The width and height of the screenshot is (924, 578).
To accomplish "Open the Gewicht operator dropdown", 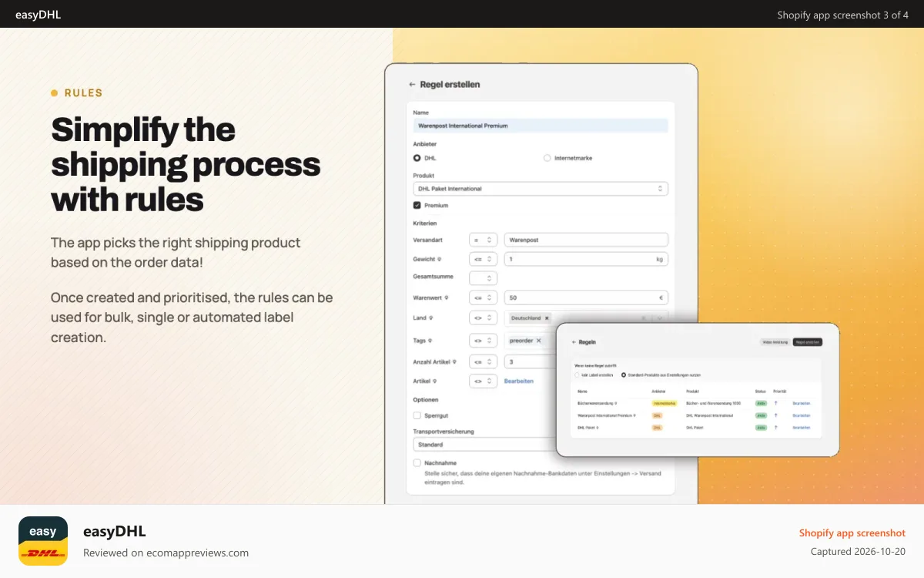I will (x=483, y=259).
